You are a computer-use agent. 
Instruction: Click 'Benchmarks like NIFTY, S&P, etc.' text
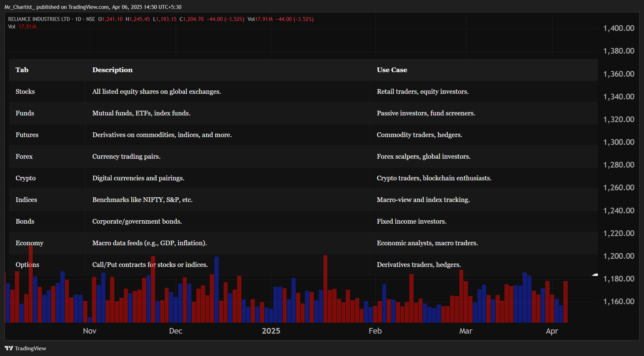click(142, 200)
